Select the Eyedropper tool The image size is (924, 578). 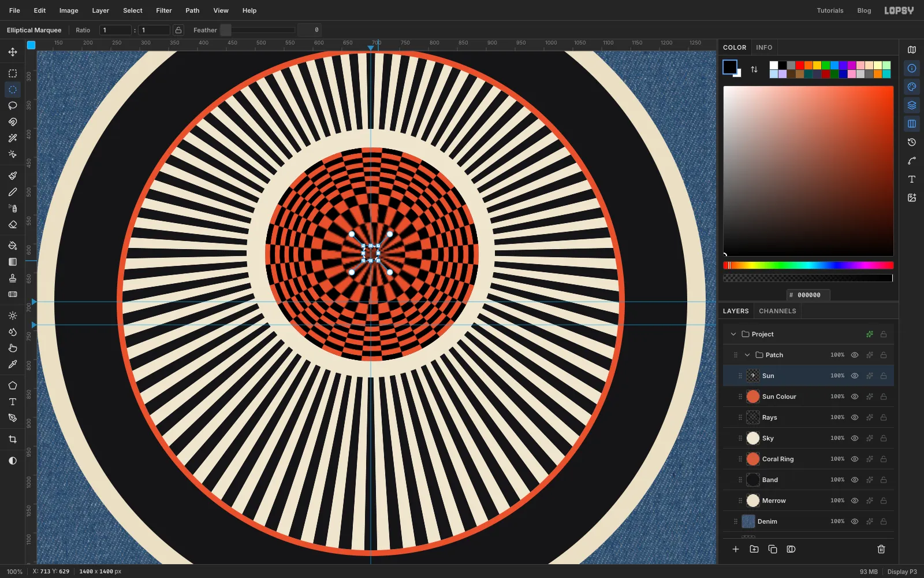point(13,364)
